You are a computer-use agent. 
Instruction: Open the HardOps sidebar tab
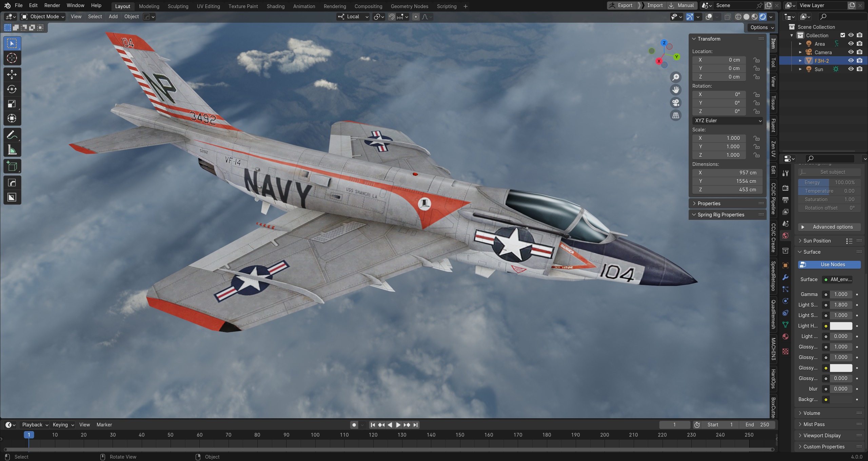click(x=773, y=379)
